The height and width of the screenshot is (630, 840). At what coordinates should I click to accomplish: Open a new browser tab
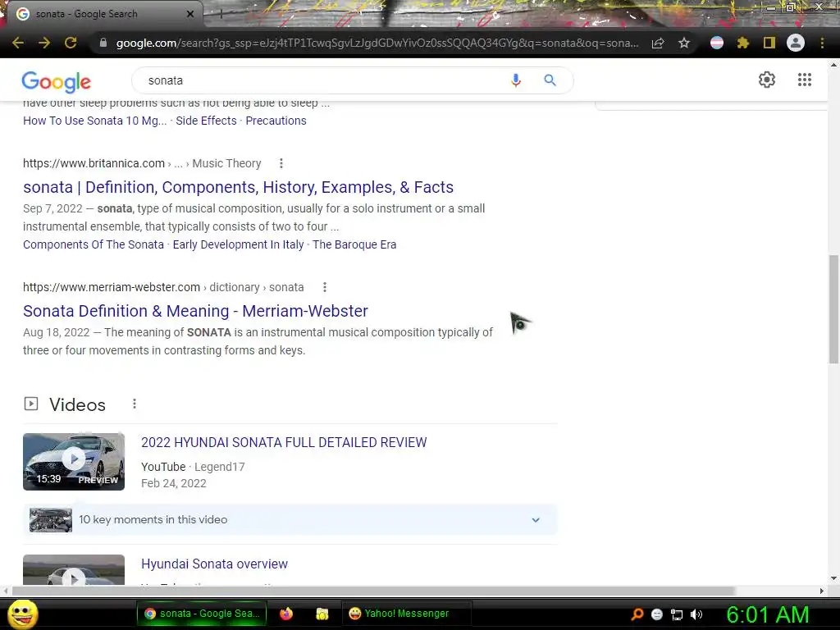tap(221, 14)
